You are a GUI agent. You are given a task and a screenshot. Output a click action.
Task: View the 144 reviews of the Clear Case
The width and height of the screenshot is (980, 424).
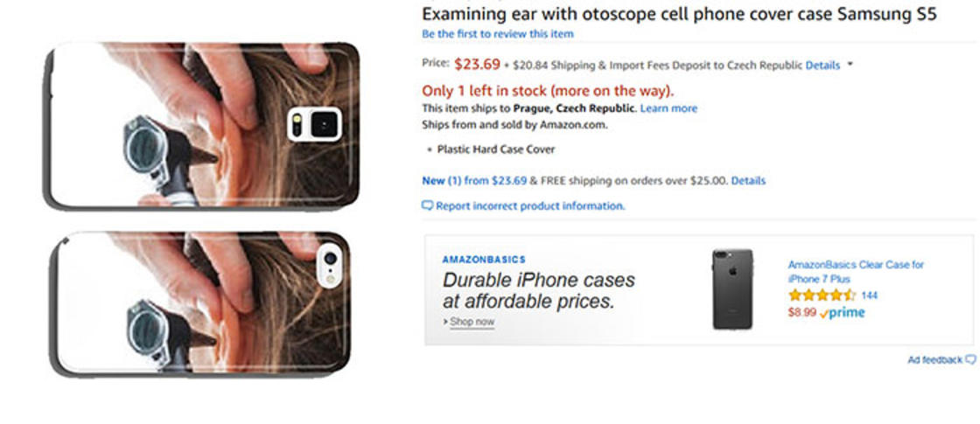pyautogui.click(x=869, y=295)
